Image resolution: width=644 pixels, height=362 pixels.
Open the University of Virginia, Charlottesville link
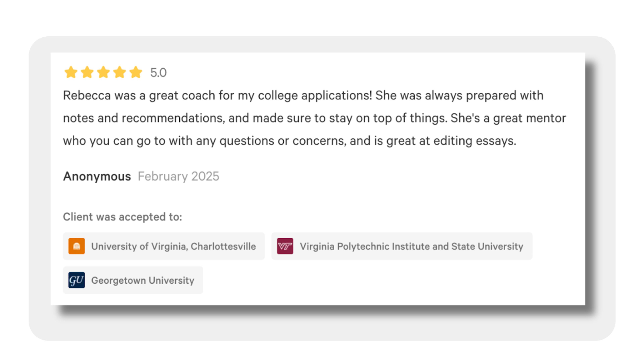click(x=174, y=246)
